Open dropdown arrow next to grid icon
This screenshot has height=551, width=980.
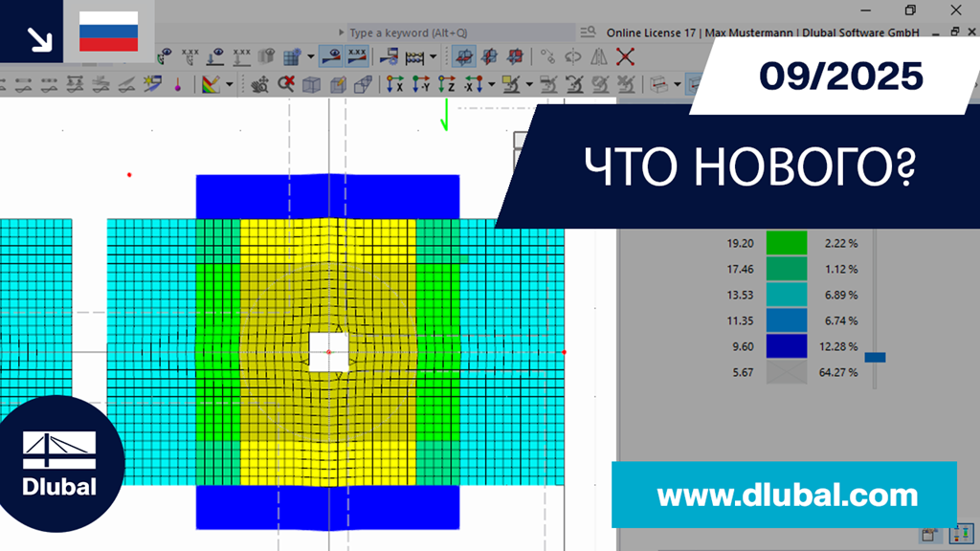pyautogui.click(x=311, y=56)
